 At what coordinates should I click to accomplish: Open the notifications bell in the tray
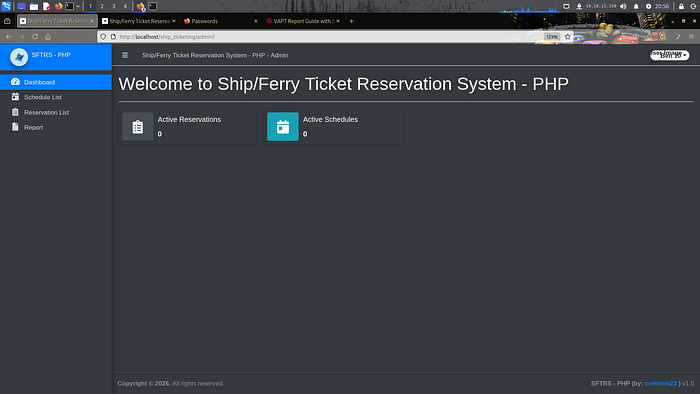(636, 6)
